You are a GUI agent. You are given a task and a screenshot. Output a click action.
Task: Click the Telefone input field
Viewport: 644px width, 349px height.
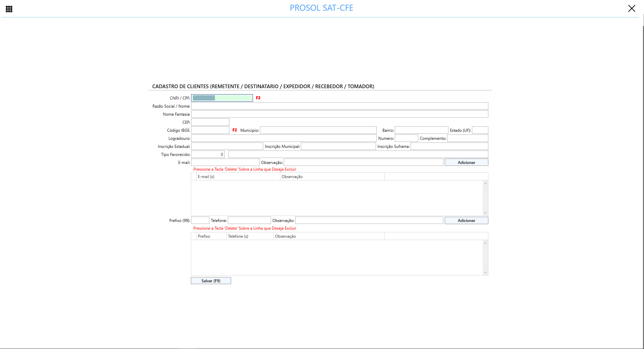point(249,220)
